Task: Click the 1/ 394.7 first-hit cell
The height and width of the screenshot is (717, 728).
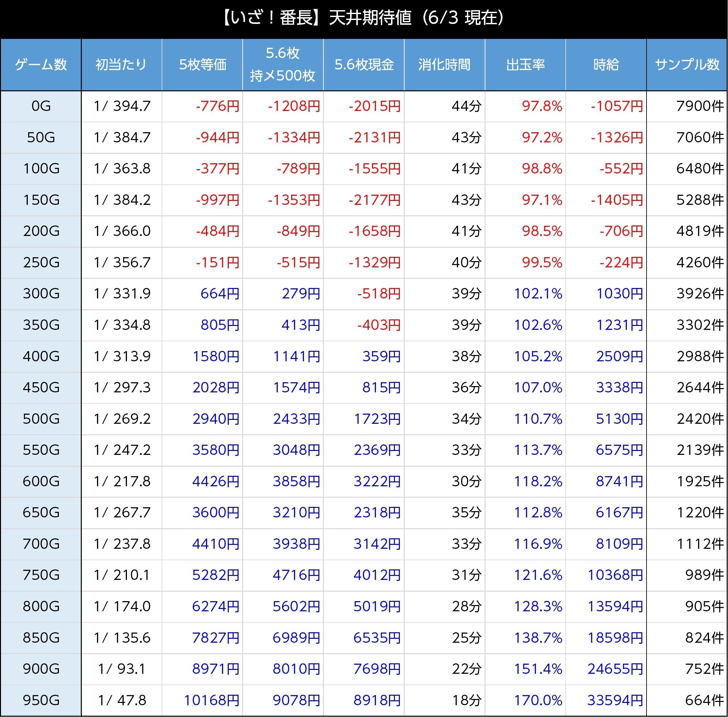Action: [122, 106]
